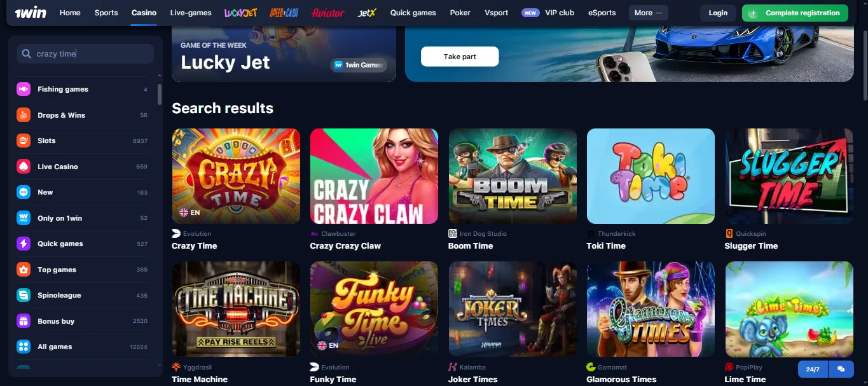Select the Drops & Wins sidebar icon
868x386 pixels.
[x=24, y=115]
